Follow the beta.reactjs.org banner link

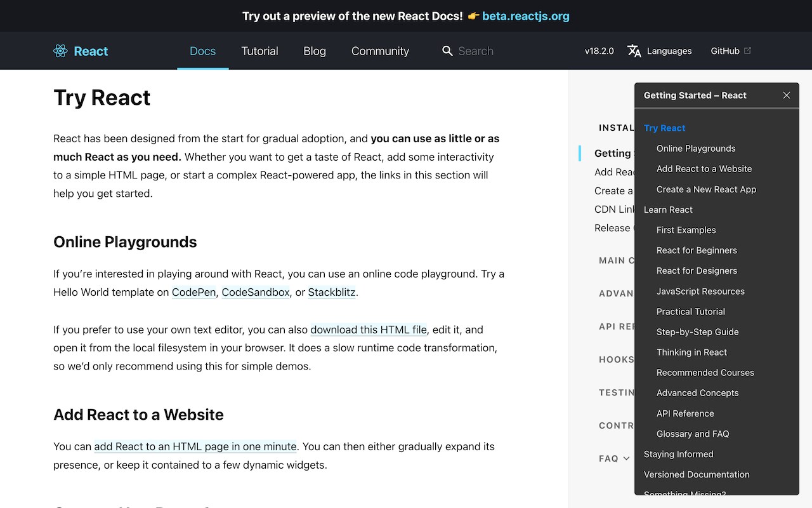click(526, 16)
